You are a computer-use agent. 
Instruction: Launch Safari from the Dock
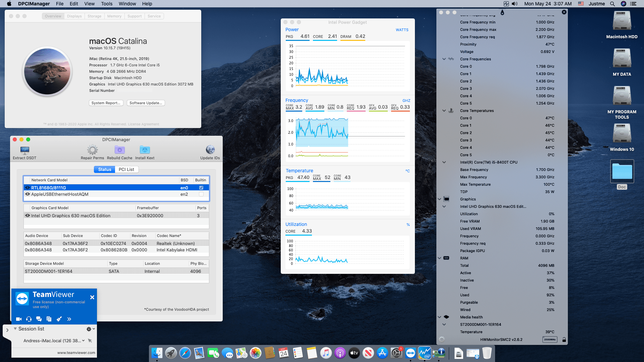pyautogui.click(x=185, y=353)
